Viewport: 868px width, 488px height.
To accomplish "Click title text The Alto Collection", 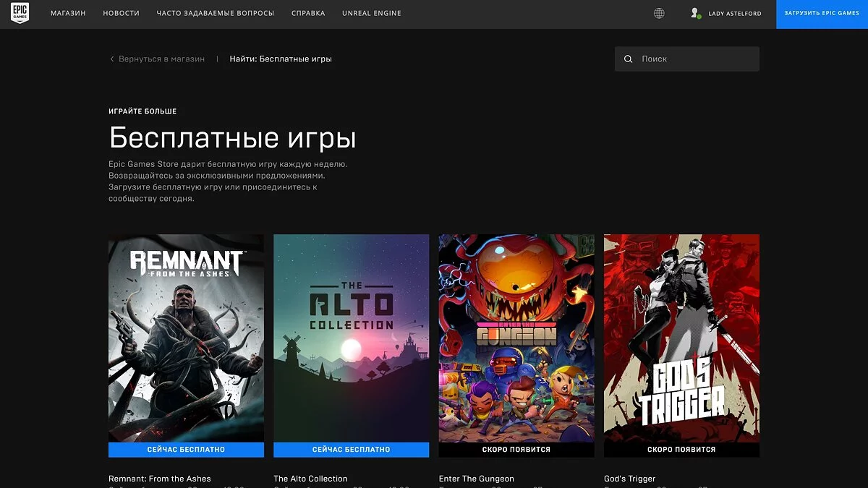I will click(x=310, y=479).
